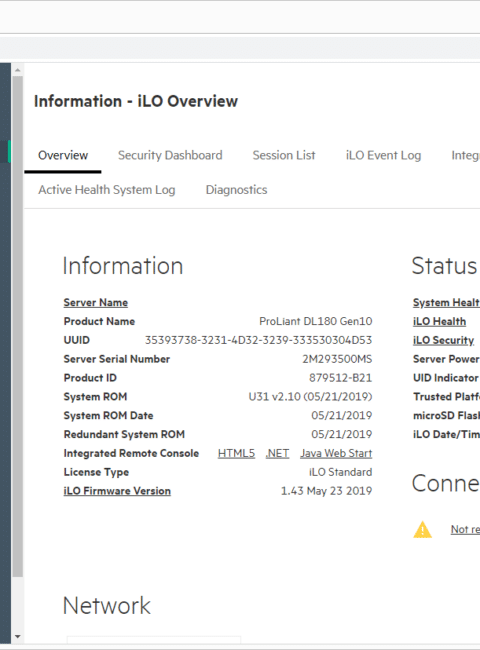
Task: Open the iLO Event Log tab
Action: point(383,155)
